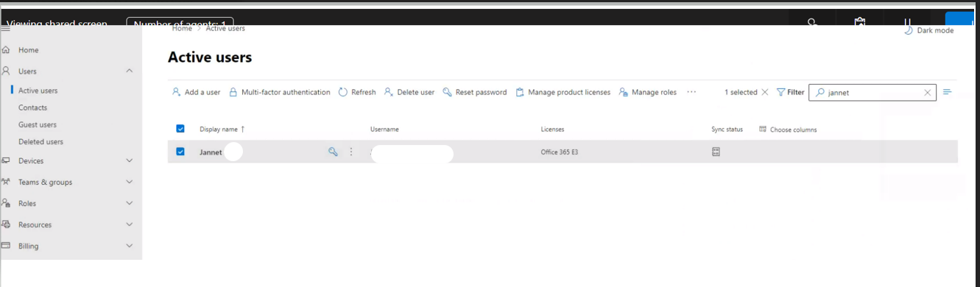
Task: Click the Active users page heading
Action: coord(210,57)
